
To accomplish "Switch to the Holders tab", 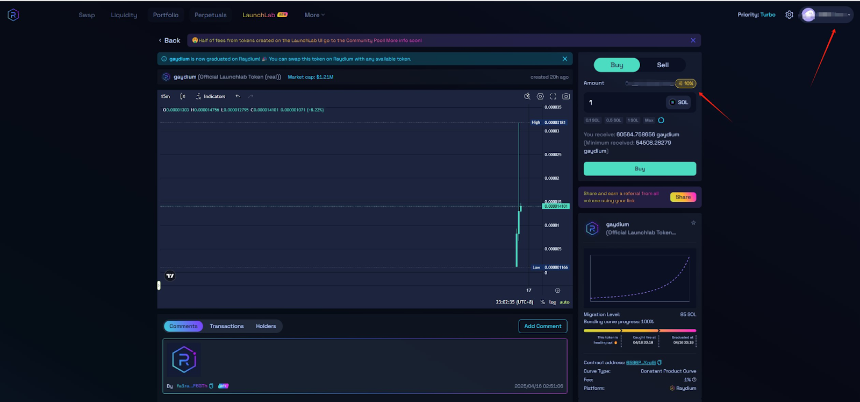I will tap(266, 326).
